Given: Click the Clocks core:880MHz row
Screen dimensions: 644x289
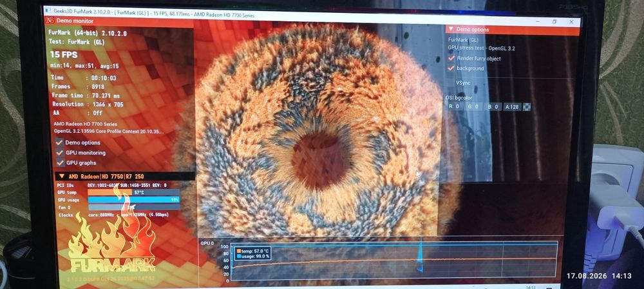Looking at the screenshot, I should click(112, 215).
